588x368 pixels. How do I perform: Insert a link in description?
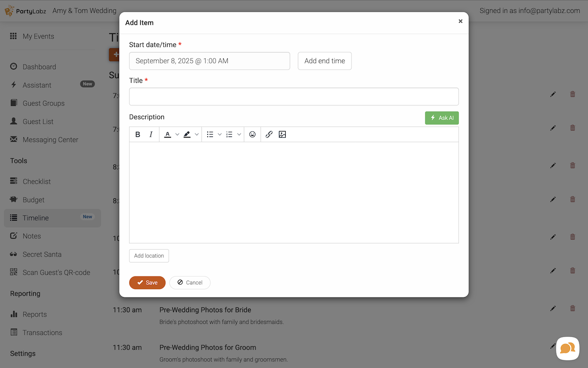(269, 134)
